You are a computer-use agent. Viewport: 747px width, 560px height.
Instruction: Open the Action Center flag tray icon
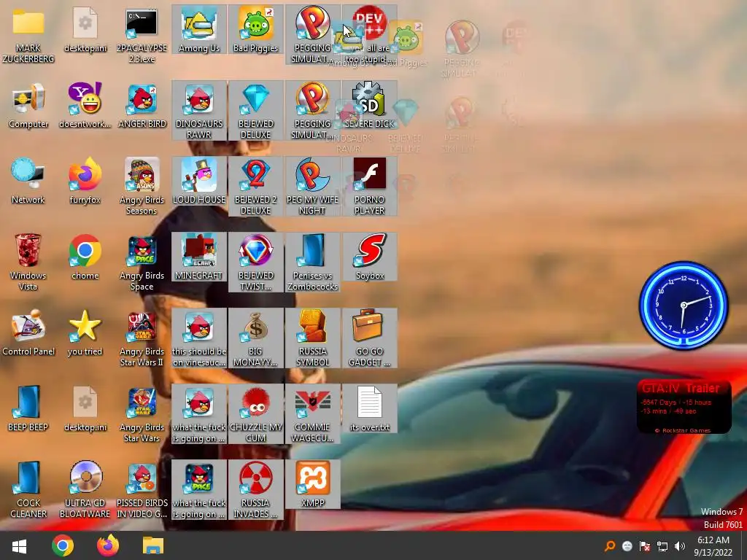645,545
